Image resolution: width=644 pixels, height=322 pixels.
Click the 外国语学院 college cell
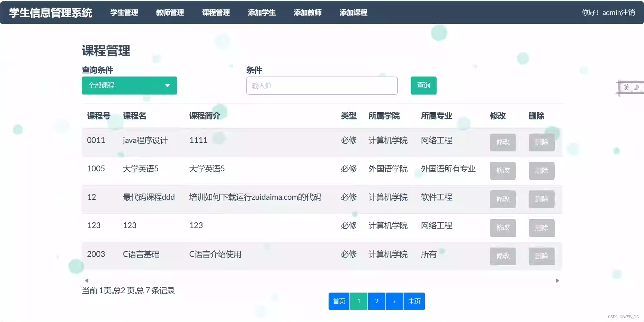pos(388,169)
